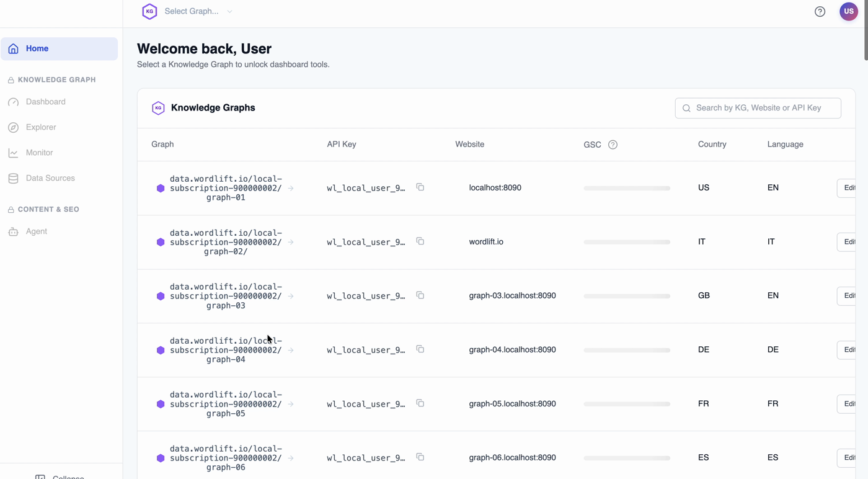Click the graph-05.localhost:8090 website cell

coord(512,404)
